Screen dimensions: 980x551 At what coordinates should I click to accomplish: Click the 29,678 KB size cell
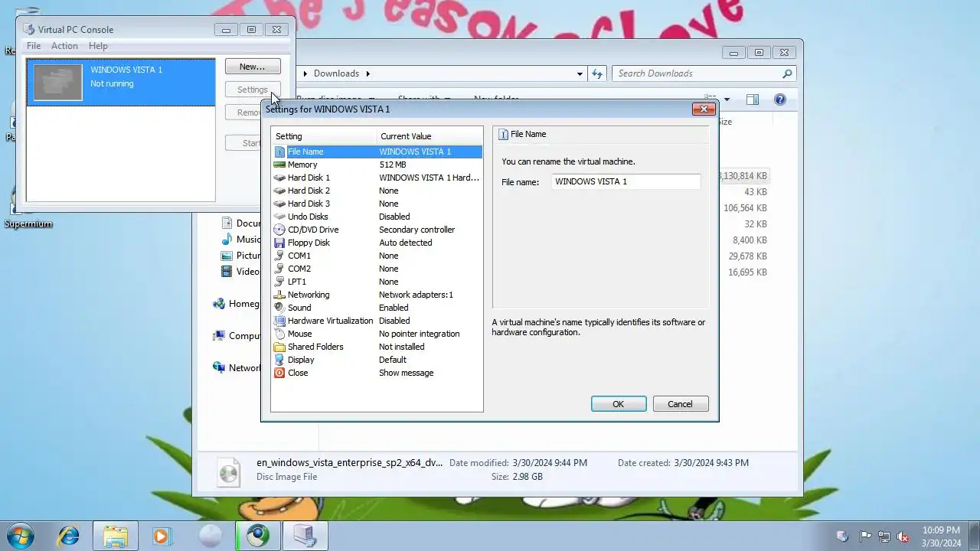[748, 256]
